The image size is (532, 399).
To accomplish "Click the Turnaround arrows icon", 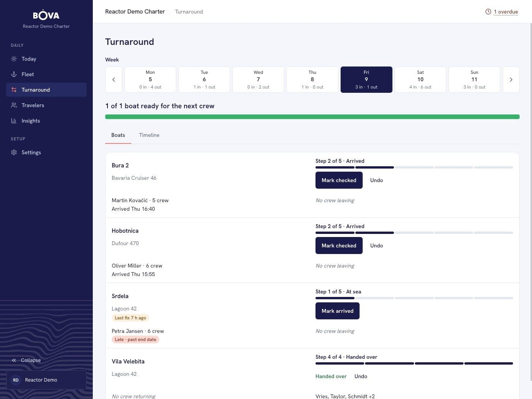I will 14,90.
